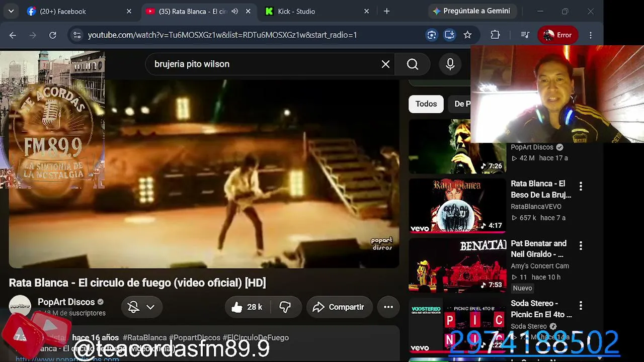Close the Kick - Studio tab
644x362 pixels.
(x=366, y=11)
